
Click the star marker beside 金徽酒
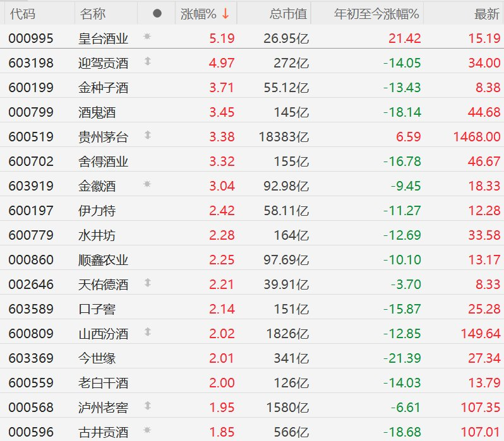tap(148, 185)
